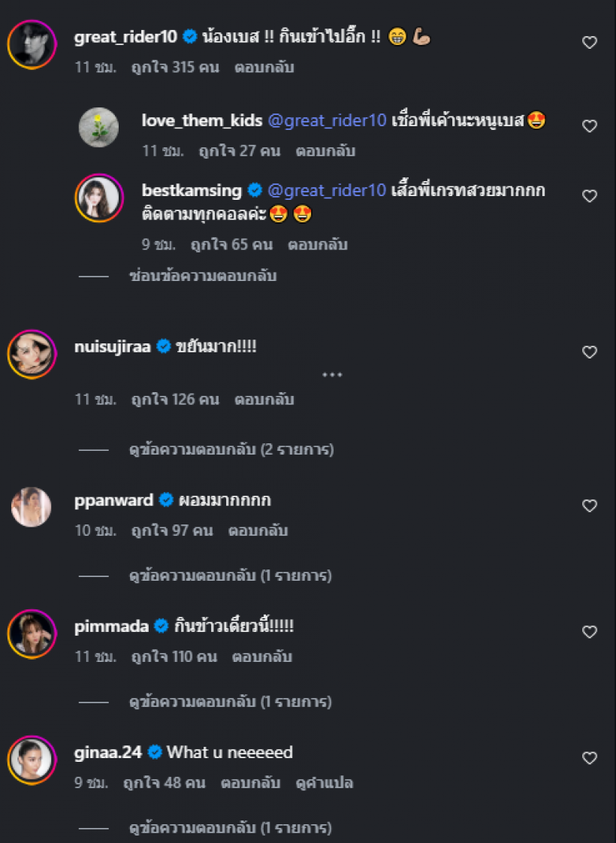
Task: Like great_rider10's comment with the heart
Action: click(x=590, y=43)
